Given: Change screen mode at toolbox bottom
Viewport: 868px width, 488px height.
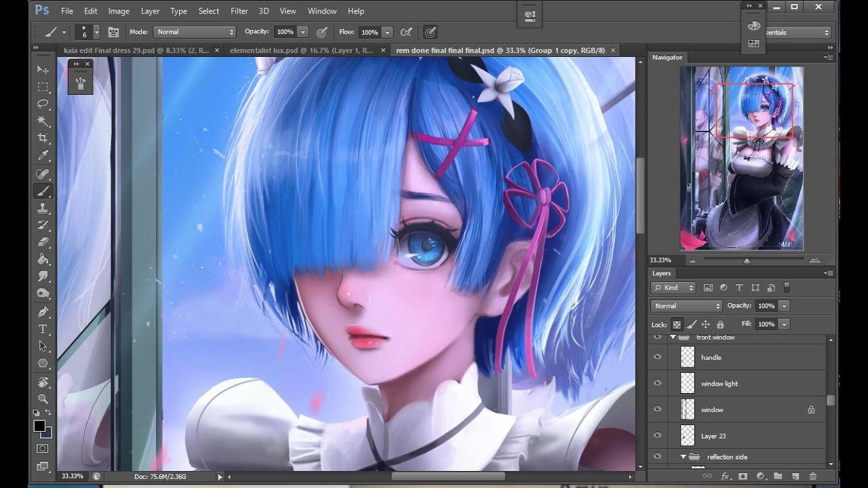Looking at the screenshot, I should (43, 466).
